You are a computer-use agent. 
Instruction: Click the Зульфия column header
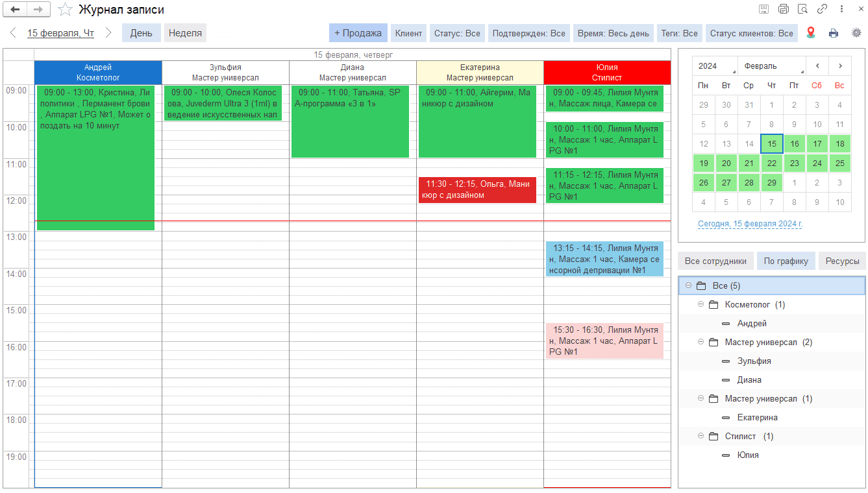tap(225, 72)
